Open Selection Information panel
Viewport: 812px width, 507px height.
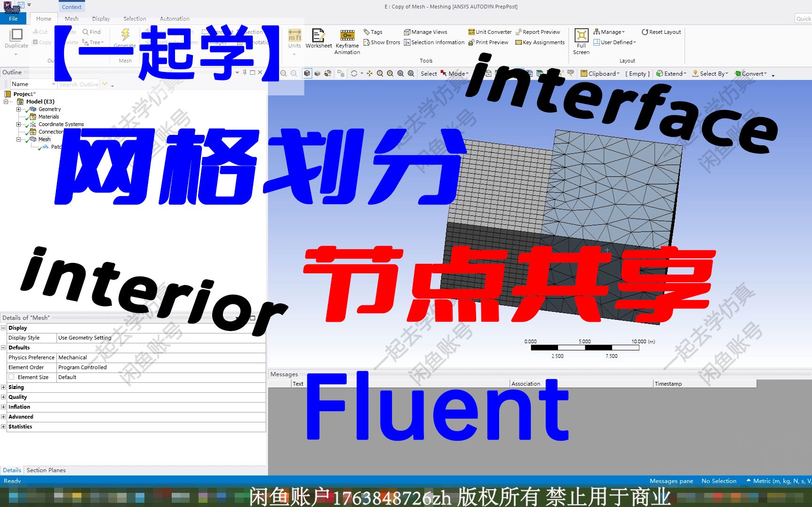pos(434,42)
